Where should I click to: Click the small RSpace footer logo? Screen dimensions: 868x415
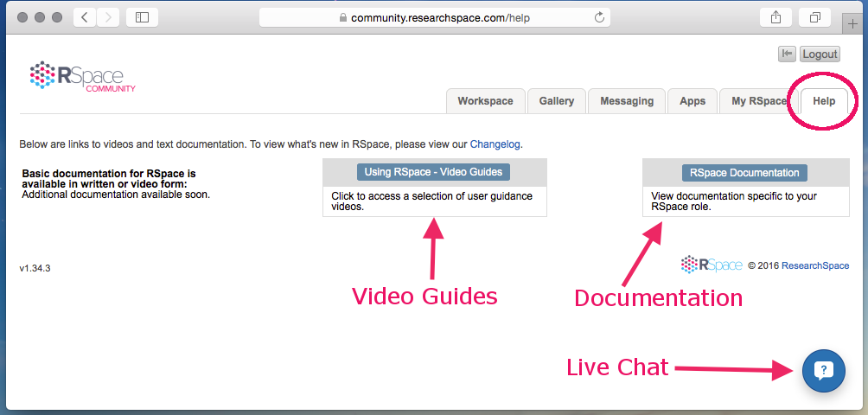[712, 265]
